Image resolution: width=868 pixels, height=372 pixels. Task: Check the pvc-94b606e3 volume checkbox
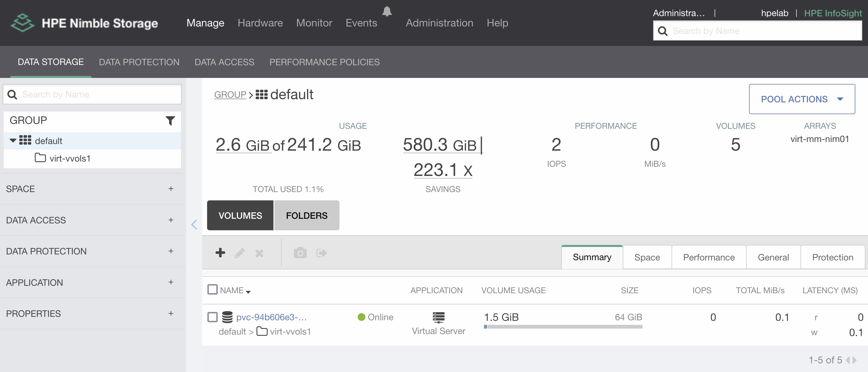coord(212,317)
